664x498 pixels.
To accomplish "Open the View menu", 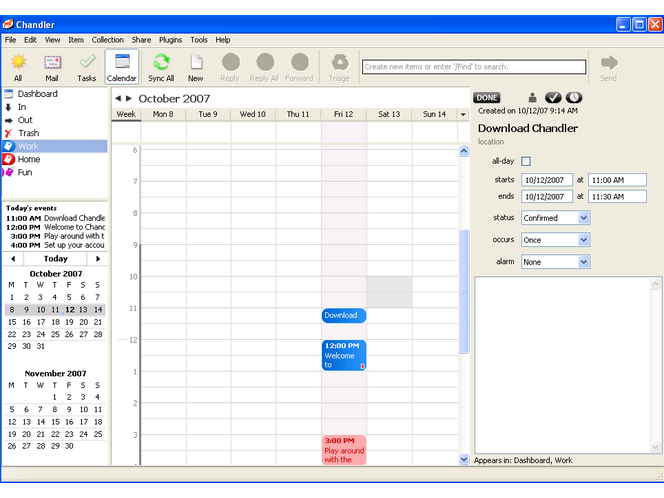I will point(53,40).
